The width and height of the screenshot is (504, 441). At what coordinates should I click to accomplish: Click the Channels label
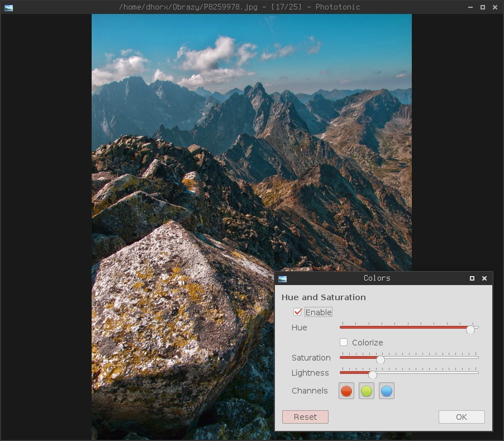(x=310, y=391)
